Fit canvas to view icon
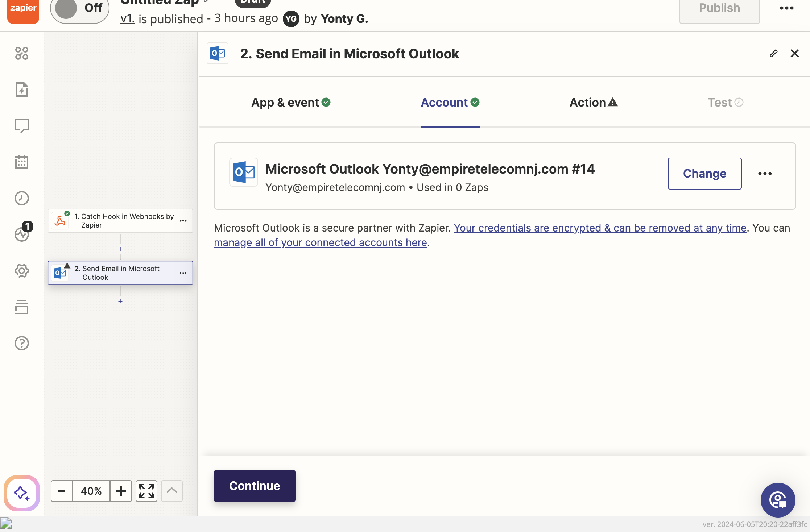 pyautogui.click(x=146, y=491)
